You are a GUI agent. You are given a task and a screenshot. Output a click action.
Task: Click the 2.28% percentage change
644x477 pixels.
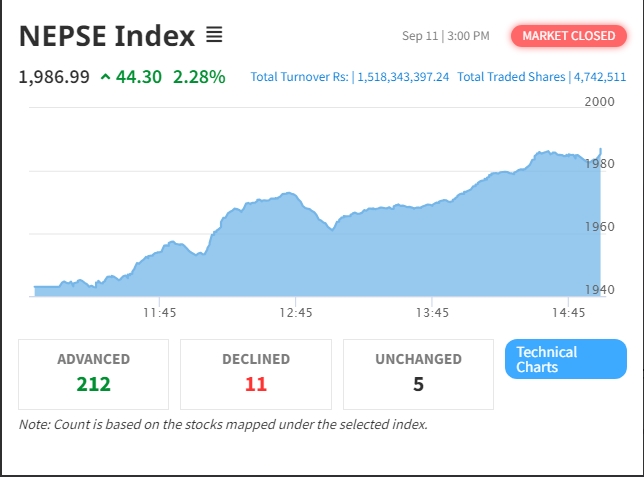[199, 77]
